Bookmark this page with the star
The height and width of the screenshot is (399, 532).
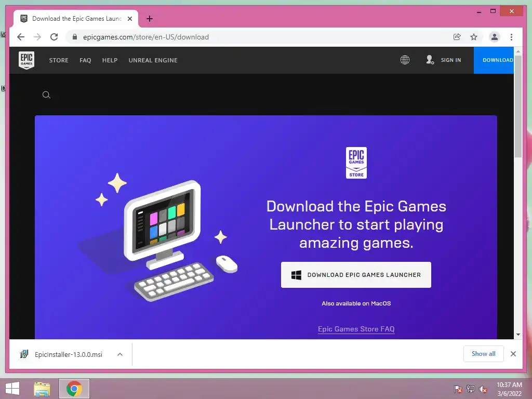click(x=474, y=37)
